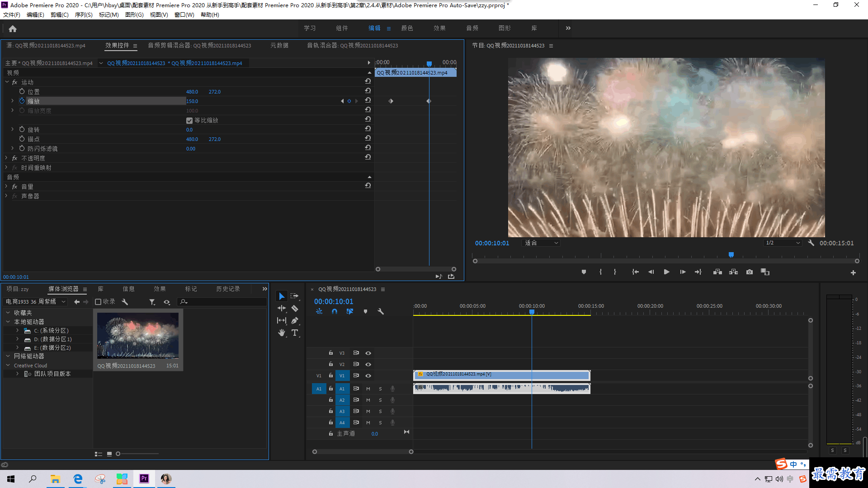Image resolution: width=868 pixels, height=488 pixels.
Task: Solo track A2
Action: tap(380, 400)
